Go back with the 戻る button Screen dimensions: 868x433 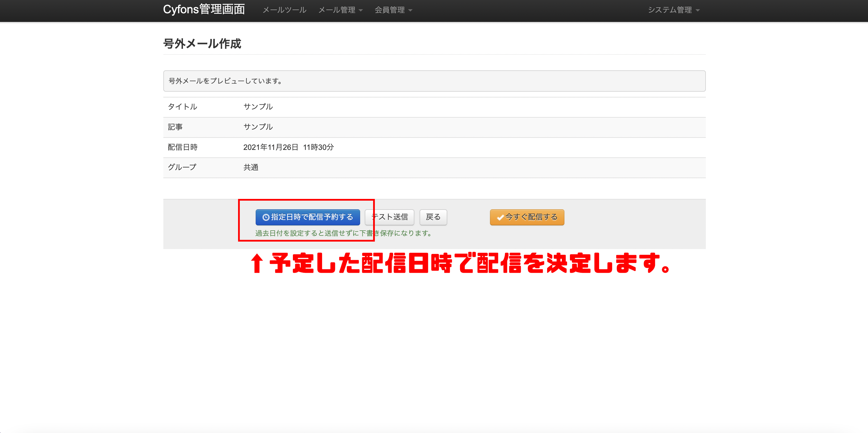click(x=433, y=217)
